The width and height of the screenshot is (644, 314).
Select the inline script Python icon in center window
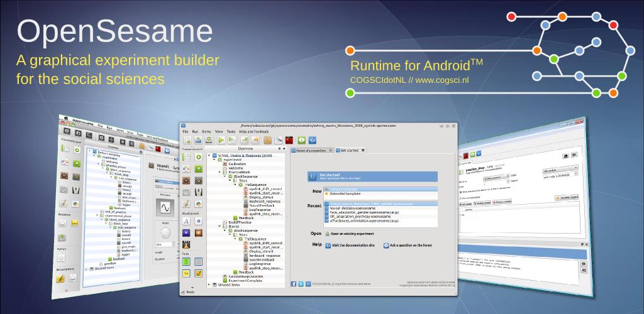tap(198, 203)
